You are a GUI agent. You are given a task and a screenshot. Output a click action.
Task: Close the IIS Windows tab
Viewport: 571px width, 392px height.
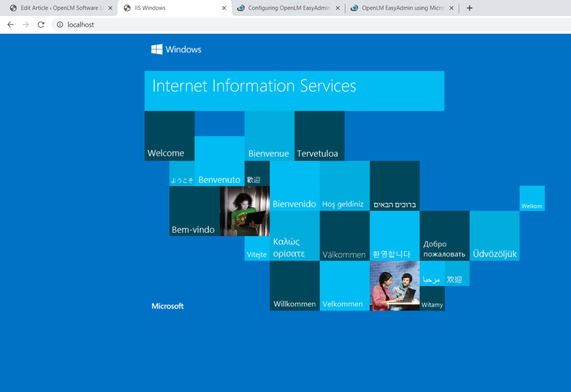[224, 8]
